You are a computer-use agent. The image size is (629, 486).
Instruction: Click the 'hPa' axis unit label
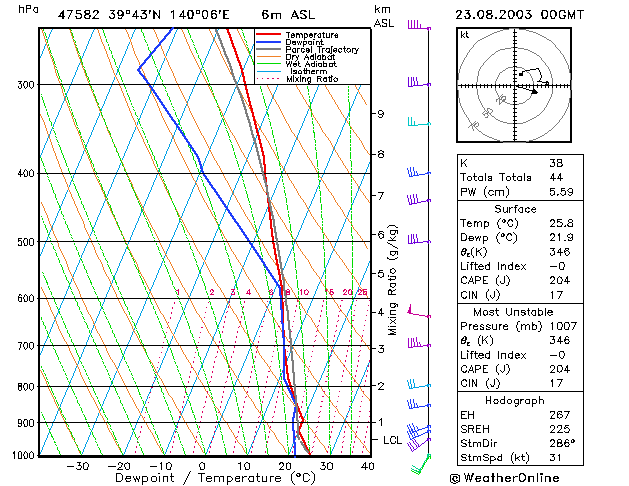pos(28,9)
